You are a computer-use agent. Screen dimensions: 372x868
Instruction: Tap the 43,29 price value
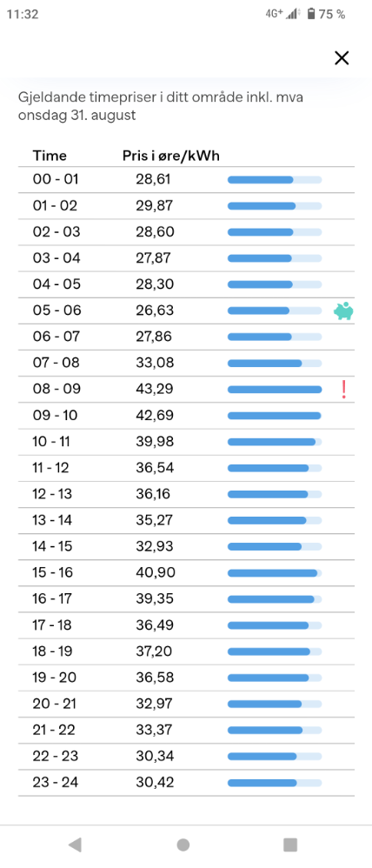coord(155,389)
